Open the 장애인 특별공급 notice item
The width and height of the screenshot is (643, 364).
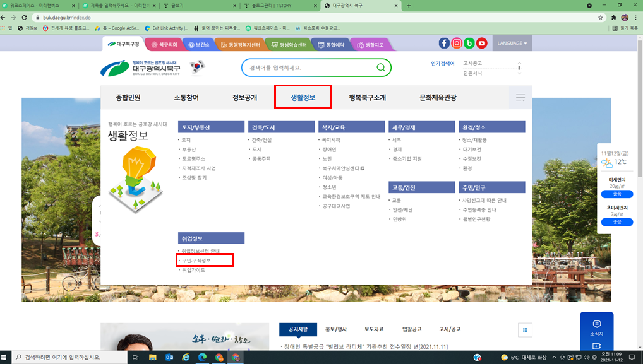[365, 347]
